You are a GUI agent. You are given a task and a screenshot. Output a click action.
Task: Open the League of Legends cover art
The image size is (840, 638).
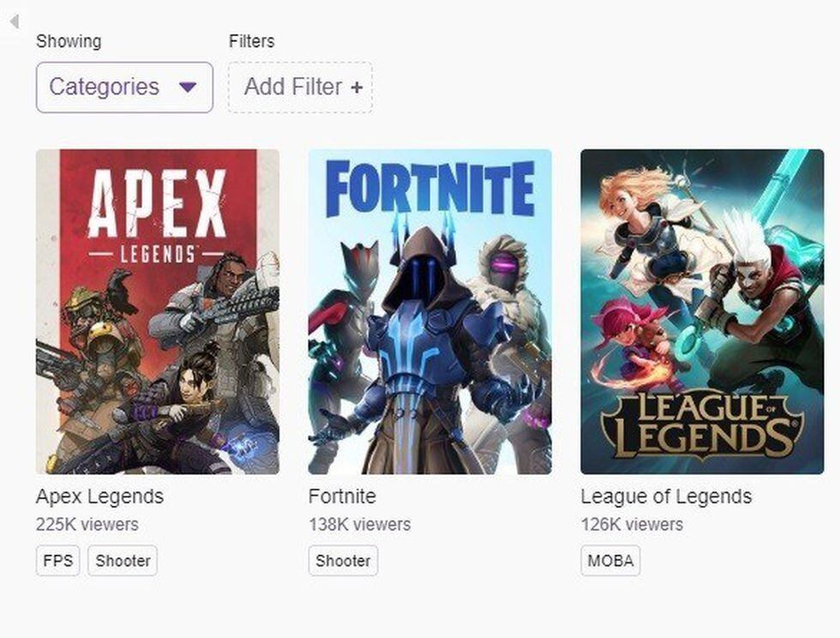tap(702, 311)
